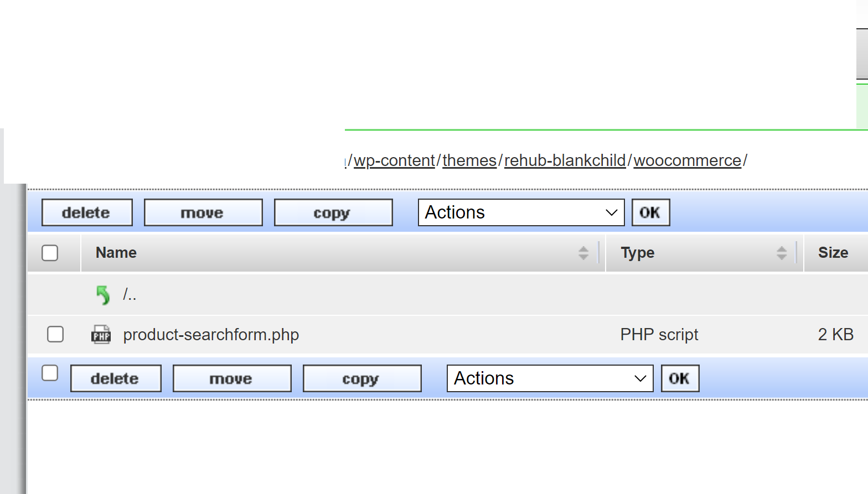Click the Name column sort arrows
Viewport: 868px width, 494px height.
pyautogui.click(x=583, y=253)
